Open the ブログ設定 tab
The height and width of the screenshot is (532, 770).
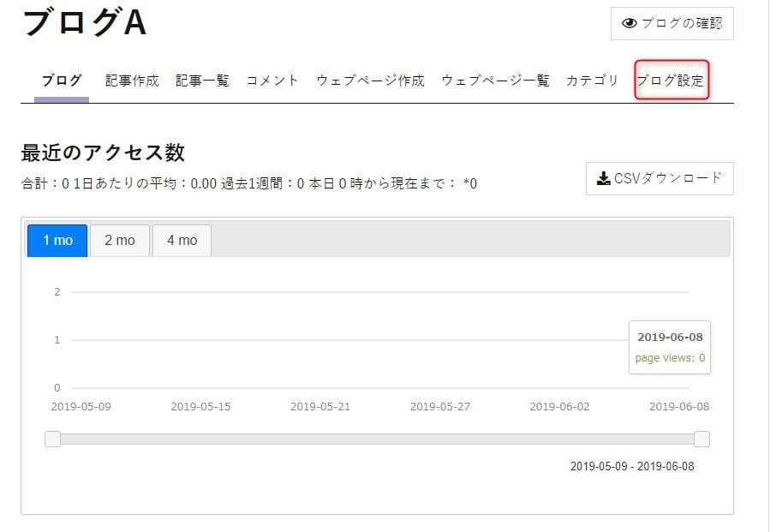(671, 80)
